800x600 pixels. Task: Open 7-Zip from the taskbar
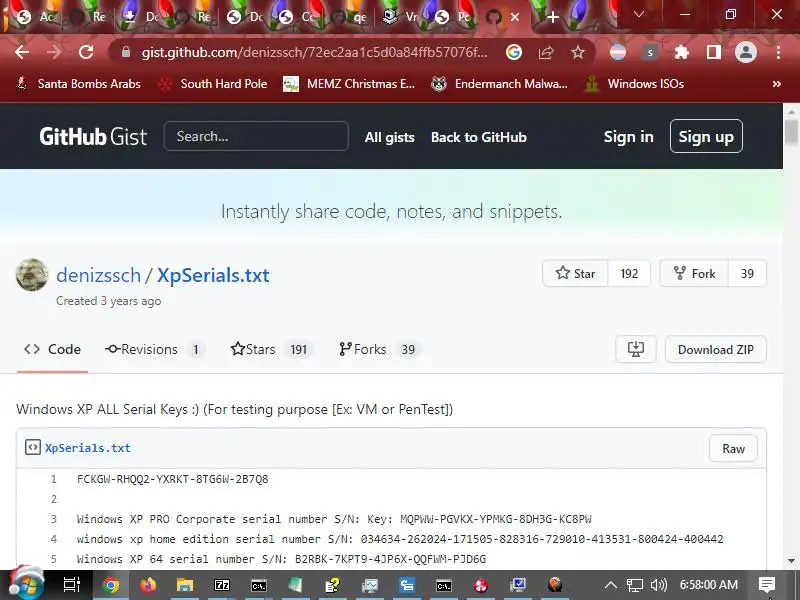222,585
